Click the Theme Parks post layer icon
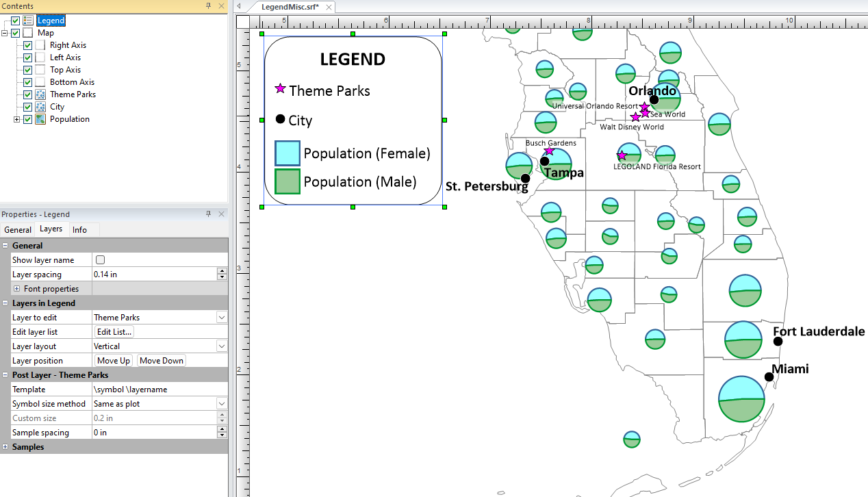The image size is (868, 497). point(40,94)
